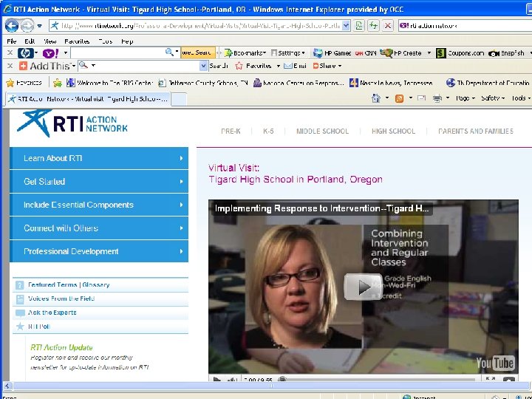
Task: Open the Safety dropdown menu
Action: click(x=493, y=98)
